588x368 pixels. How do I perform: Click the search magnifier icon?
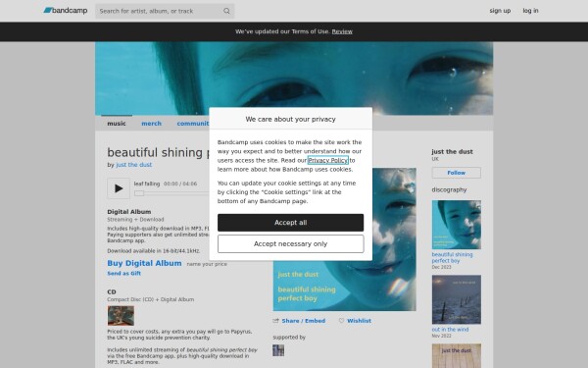pyautogui.click(x=226, y=11)
